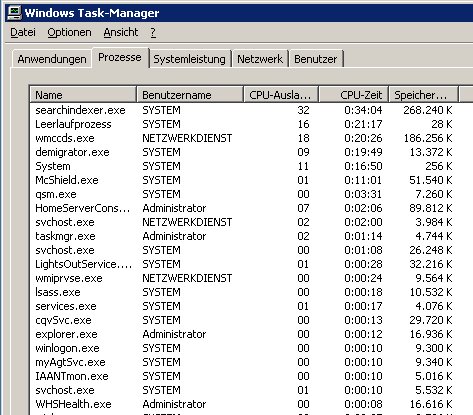The width and height of the screenshot is (473, 415).
Task: Select the Leerlaufprozess row
Action: [244, 124]
